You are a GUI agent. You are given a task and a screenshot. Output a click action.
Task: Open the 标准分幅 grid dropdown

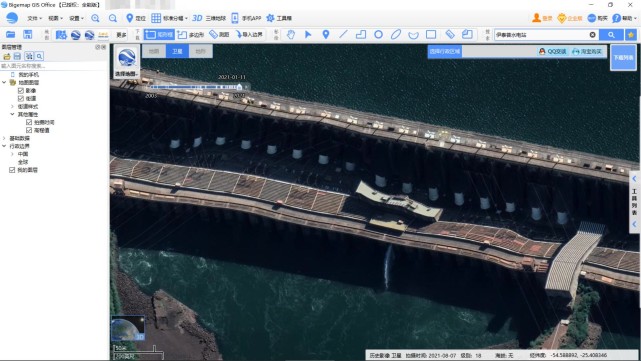[169, 18]
